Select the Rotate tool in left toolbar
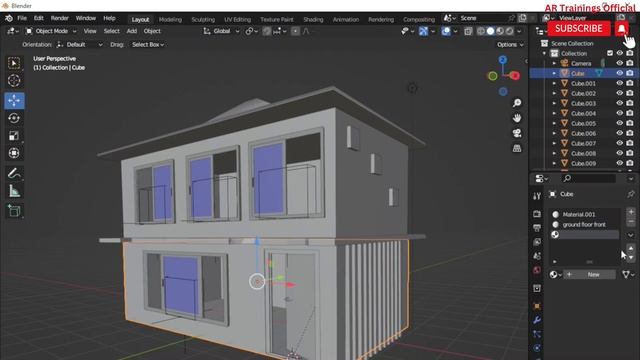Screen dimensions: 640x360 [x=14, y=118]
